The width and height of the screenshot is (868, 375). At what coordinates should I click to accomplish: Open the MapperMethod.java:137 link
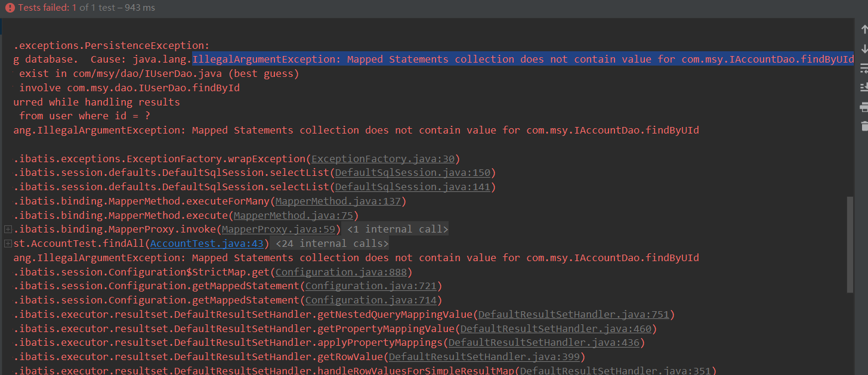pyautogui.click(x=338, y=202)
